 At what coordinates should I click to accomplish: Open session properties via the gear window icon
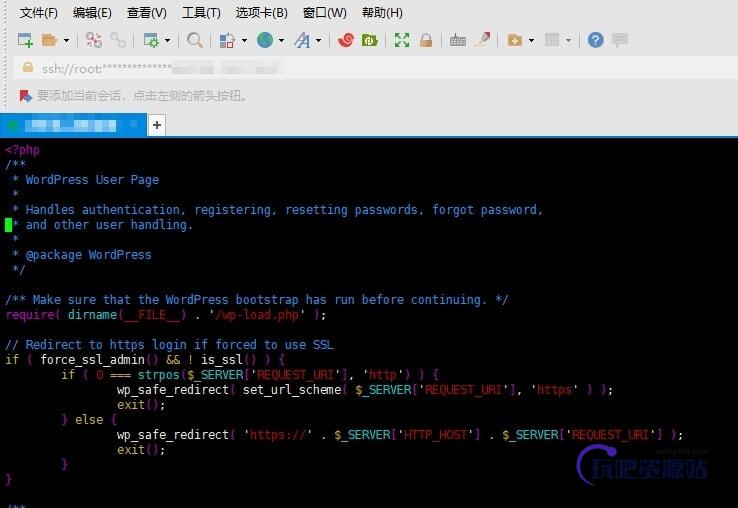(151, 40)
